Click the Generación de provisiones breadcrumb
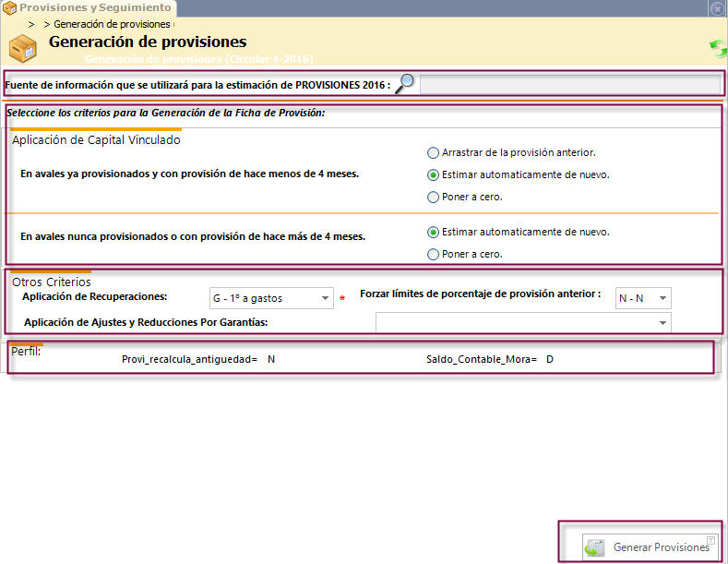 point(112,24)
